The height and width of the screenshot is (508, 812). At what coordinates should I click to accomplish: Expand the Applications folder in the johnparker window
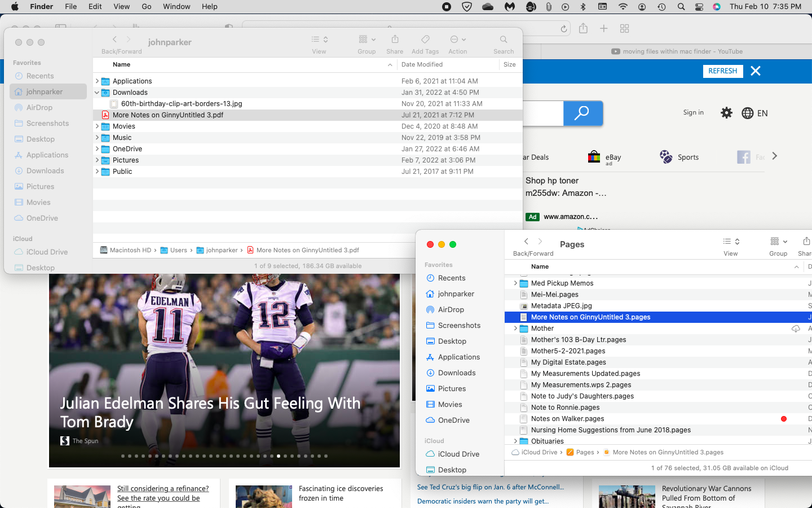pos(97,81)
